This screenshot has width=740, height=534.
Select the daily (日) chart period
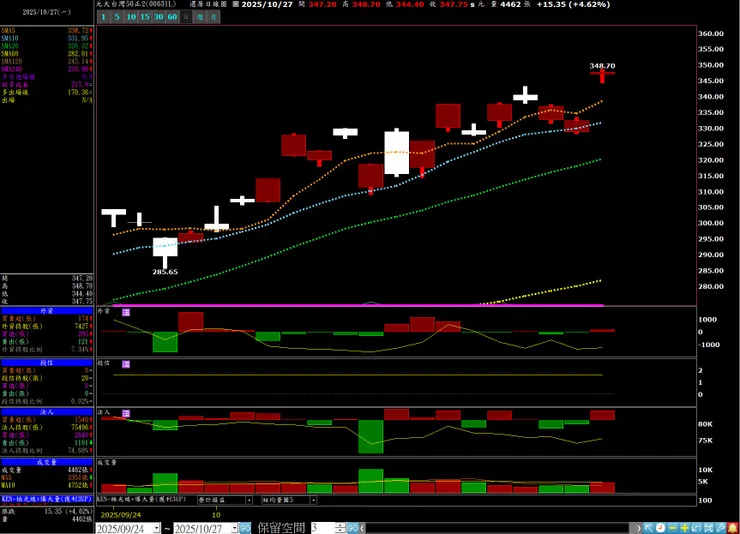point(186,17)
